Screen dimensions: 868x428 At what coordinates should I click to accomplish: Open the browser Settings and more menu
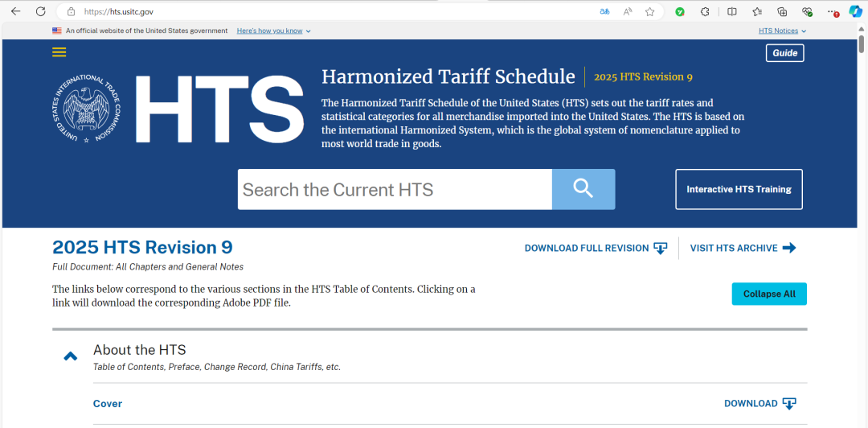click(833, 11)
